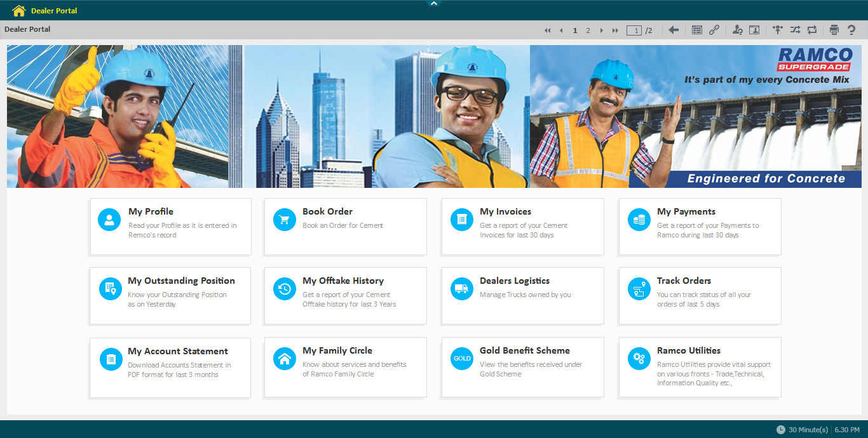Open help via question mark icon

point(851,30)
